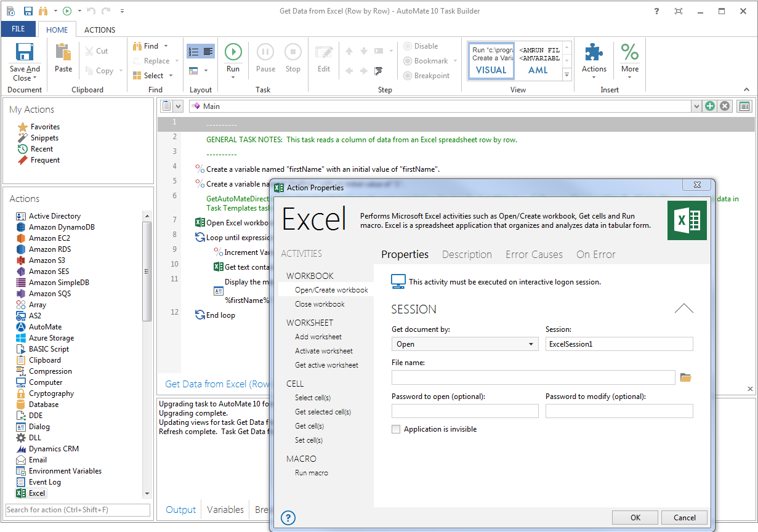Open the Run dropdown arrow

coord(233,78)
